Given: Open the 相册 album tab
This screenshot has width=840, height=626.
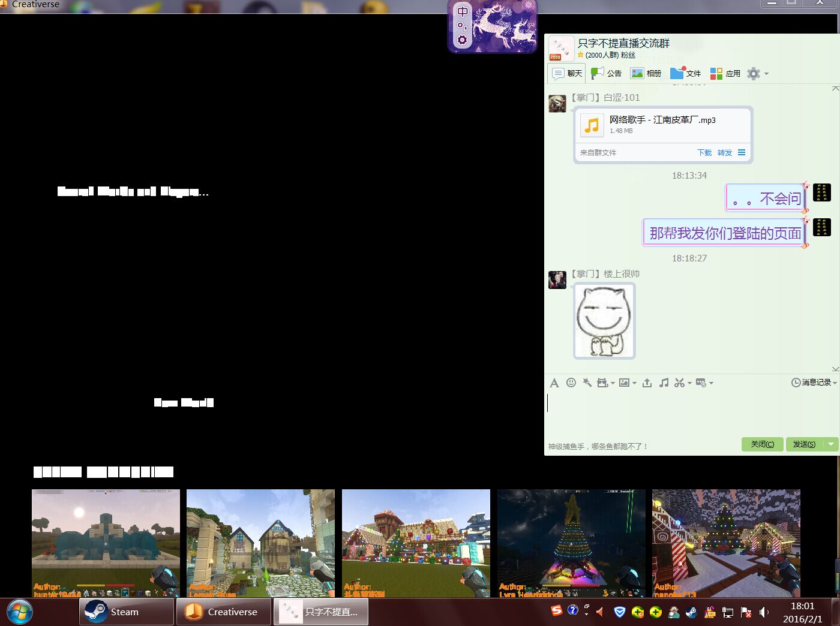Looking at the screenshot, I should pyautogui.click(x=646, y=73).
